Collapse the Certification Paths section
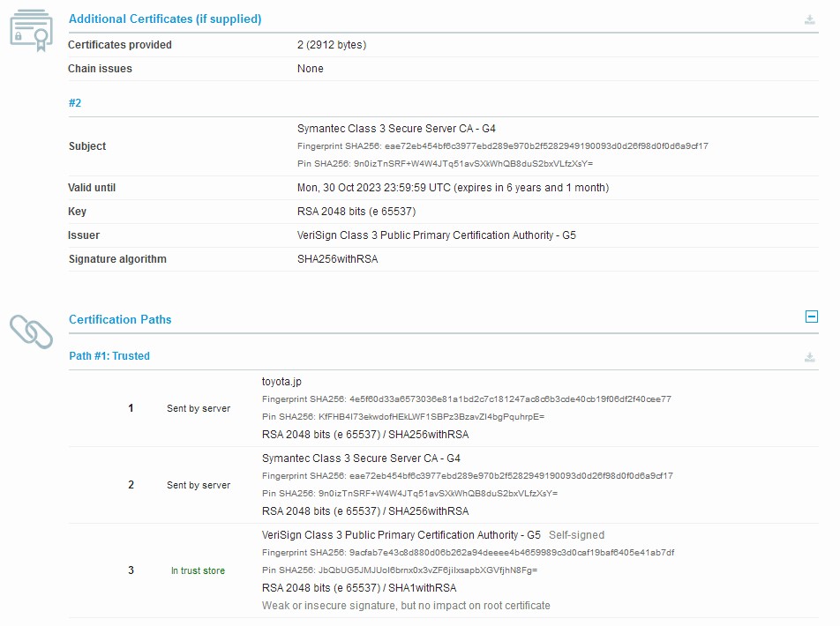 pos(812,317)
